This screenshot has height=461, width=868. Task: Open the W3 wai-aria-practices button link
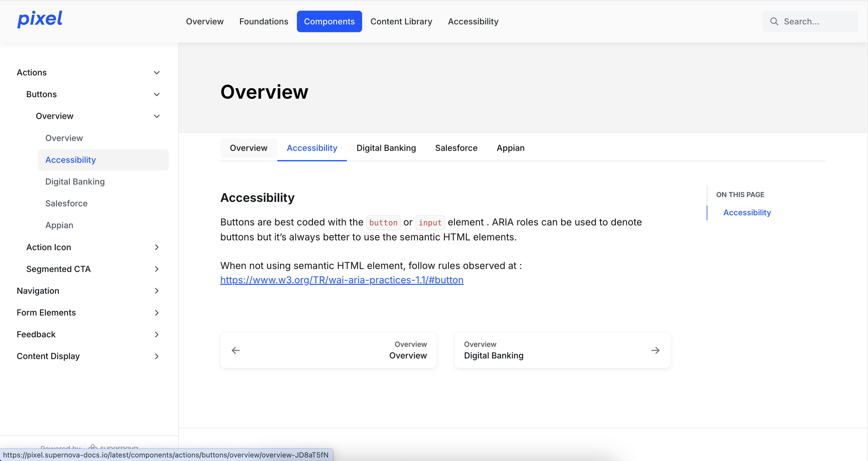342,280
